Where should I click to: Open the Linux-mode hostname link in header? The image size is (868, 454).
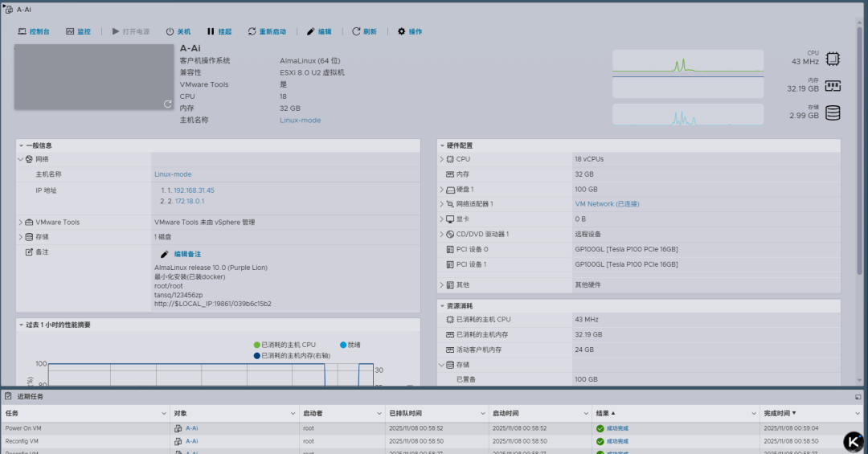[x=300, y=121]
